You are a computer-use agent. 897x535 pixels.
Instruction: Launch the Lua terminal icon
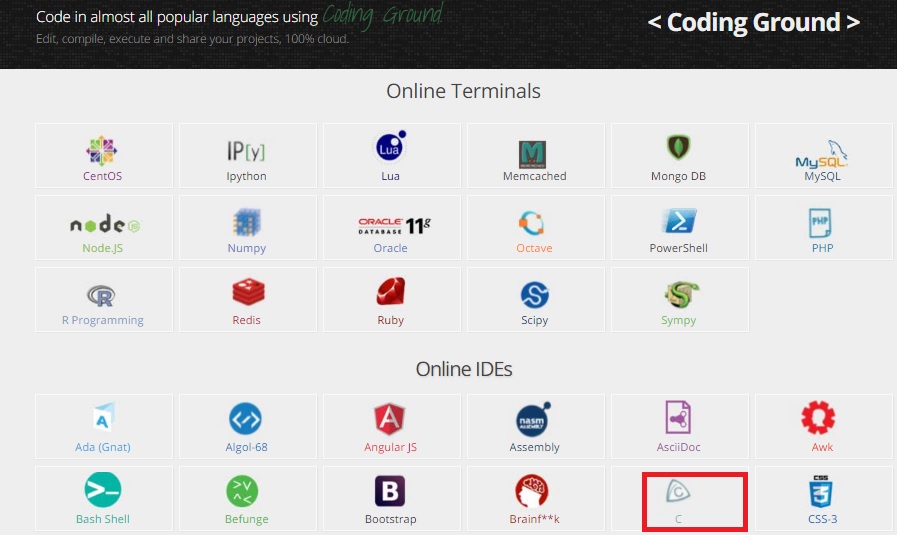tap(390, 146)
